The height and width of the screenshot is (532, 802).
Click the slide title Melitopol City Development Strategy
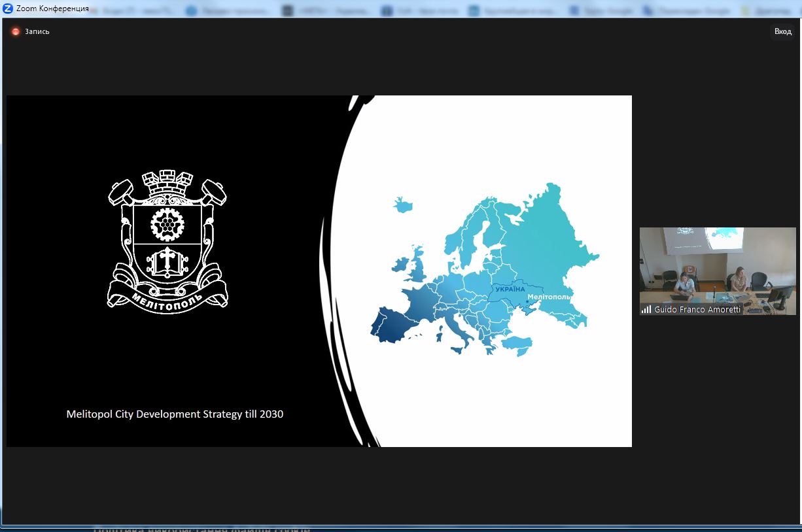click(175, 414)
